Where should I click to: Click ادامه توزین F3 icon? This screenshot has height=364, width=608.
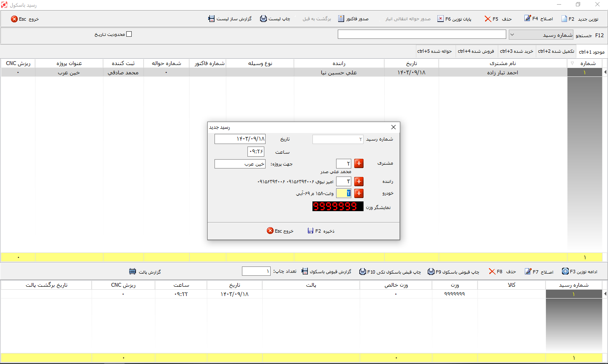coord(565,272)
